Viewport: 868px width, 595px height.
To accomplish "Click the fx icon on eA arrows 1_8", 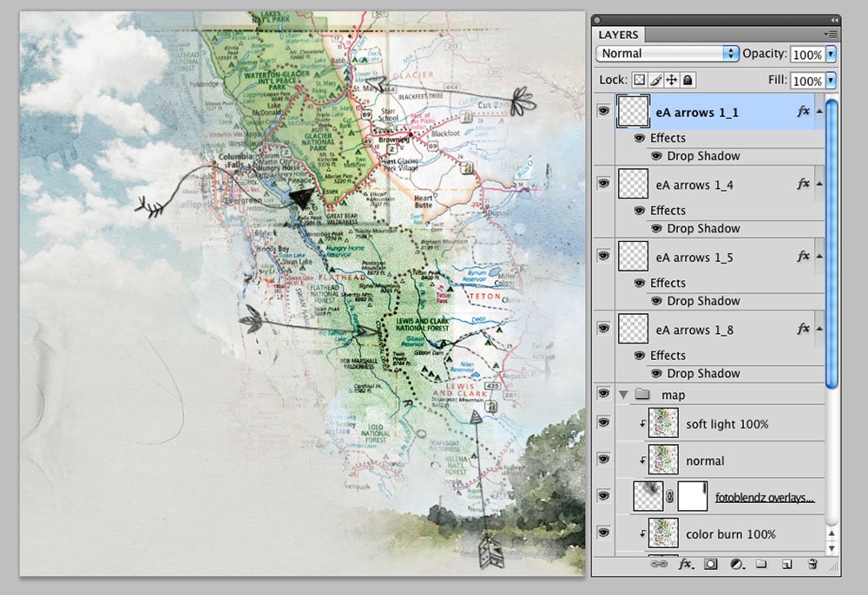I will tap(803, 329).
